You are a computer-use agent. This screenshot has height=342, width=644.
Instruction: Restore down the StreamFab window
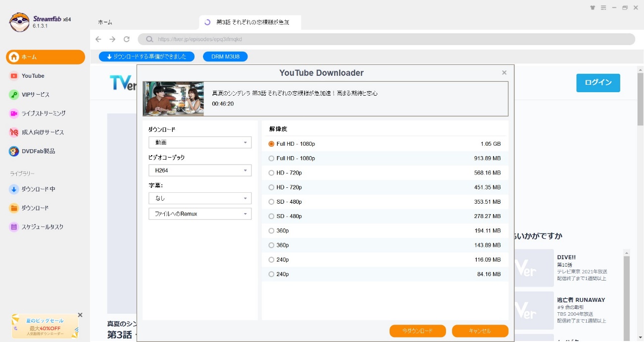pyautogui.click(x=625, y=7)
